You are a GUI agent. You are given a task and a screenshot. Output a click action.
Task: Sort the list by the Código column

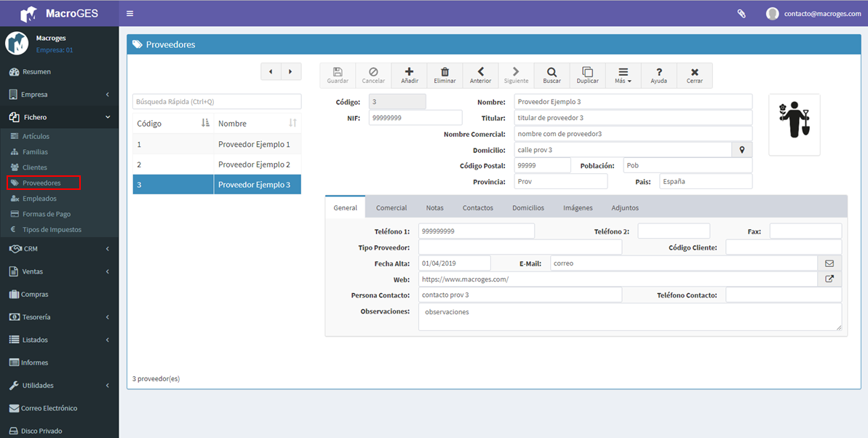(173, 124)
